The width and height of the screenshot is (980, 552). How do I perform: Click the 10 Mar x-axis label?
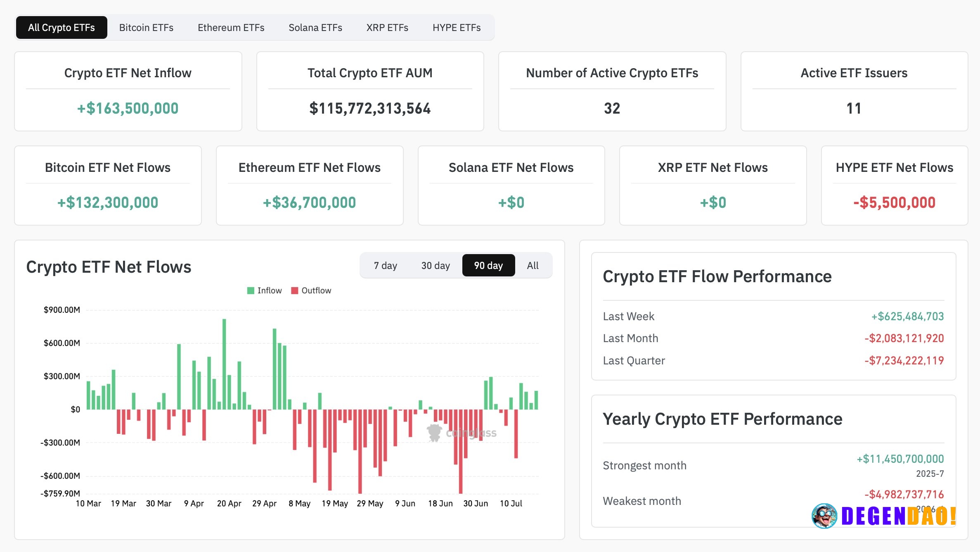[x=88, y=504]
